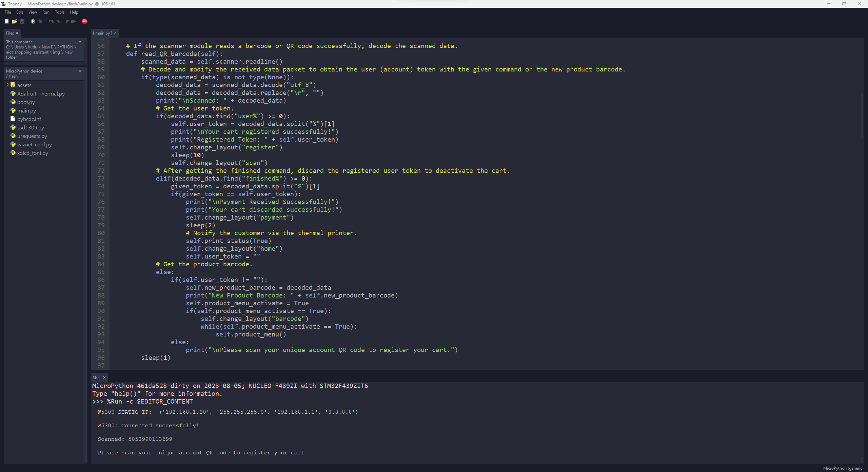Run the current script with the green play icon
The image size is (868, 472).
(33, 21)
